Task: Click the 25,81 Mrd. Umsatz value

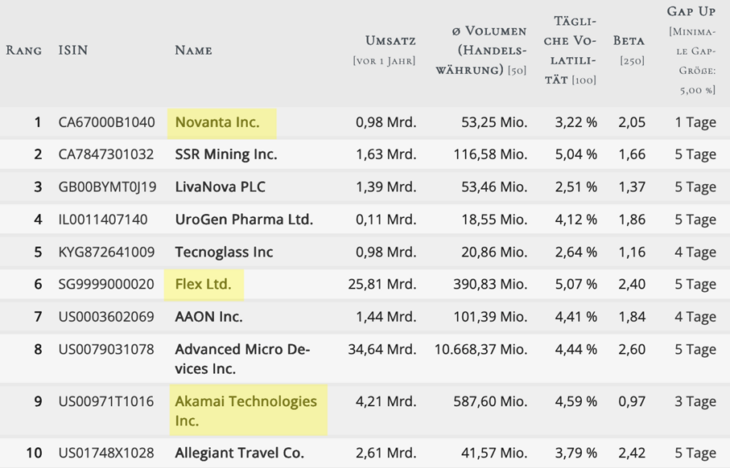Action: point(382,284)
